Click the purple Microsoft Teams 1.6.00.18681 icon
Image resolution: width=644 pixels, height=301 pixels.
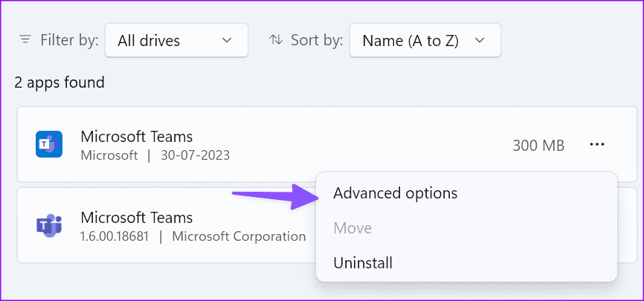(49, 225)
